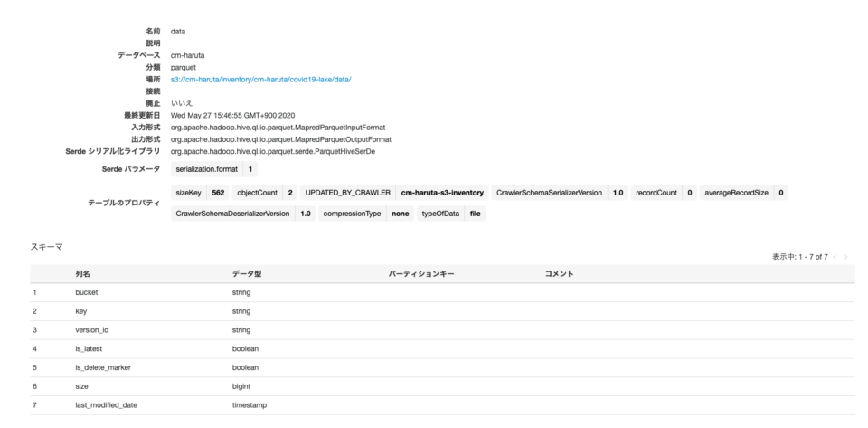Click the boolean type of is_delete_marker row
Image resolution: width=868 pixels, height=428 pixels.
pos(245,367)
